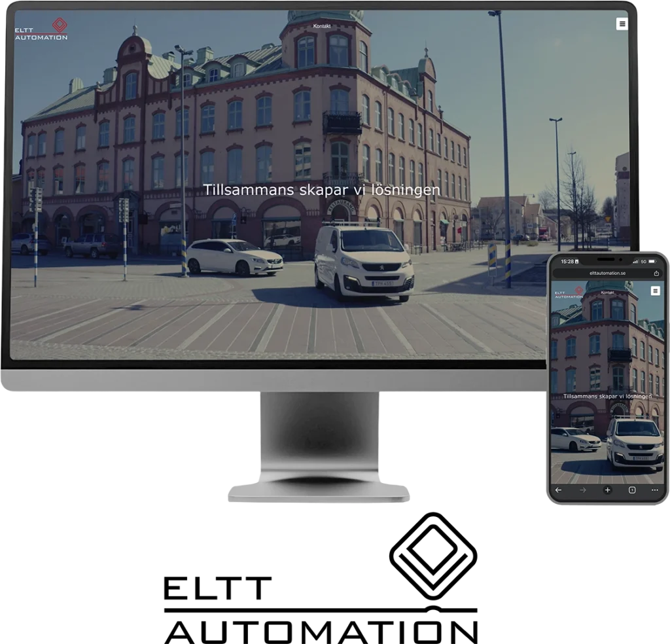The width and height of the screenshot is (670, 644).
Task: Tap the browser back arrow on phone
Action: click(x=558, y=490)
